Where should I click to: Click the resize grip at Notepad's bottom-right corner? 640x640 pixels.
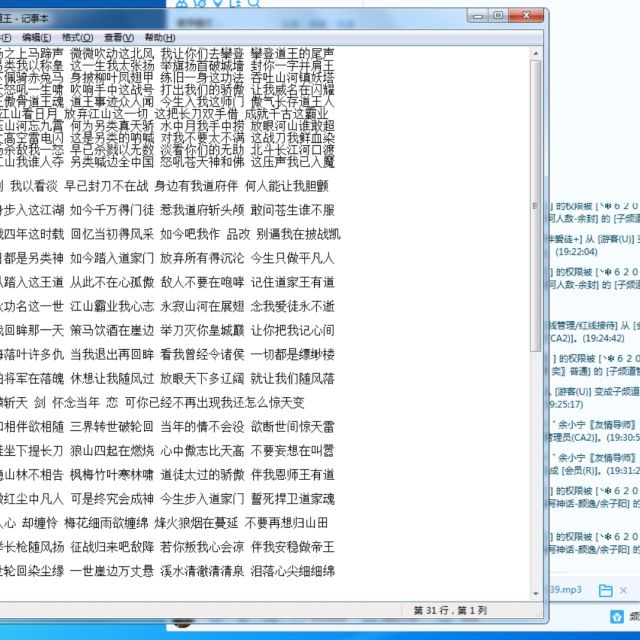point(536,610)
